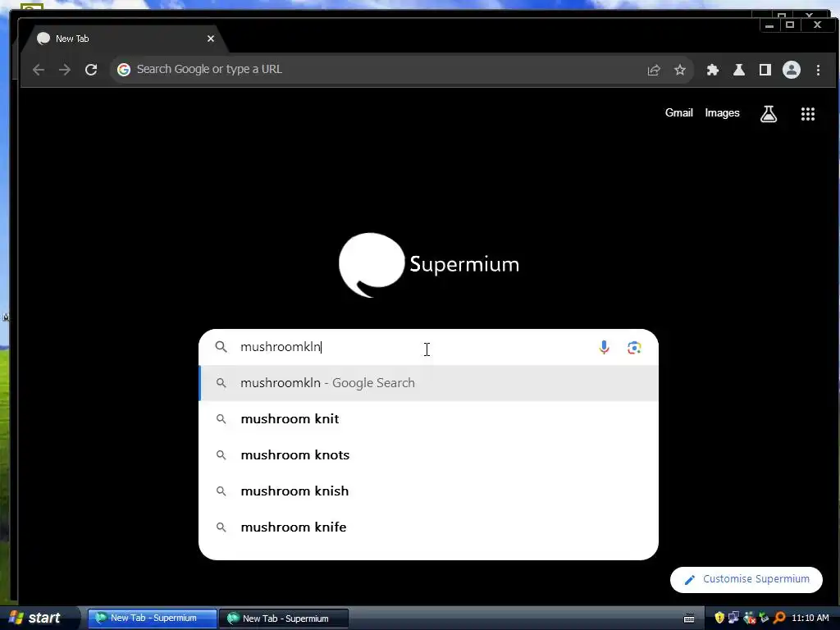This screenshot has height=630, width=840.
Task: Close the New Tab tab
Action: pyautogui.click(x=211, y=39)
